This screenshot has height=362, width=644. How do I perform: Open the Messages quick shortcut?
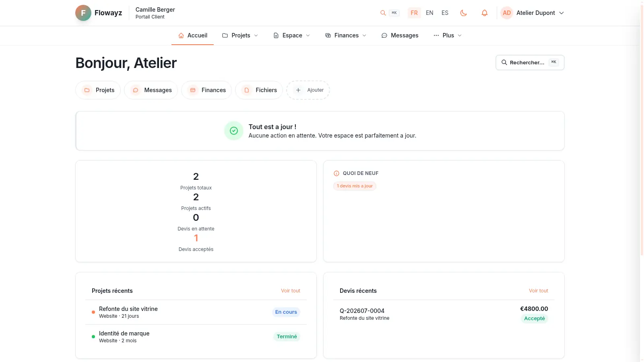pyautogui.click(x=151, y=90)
